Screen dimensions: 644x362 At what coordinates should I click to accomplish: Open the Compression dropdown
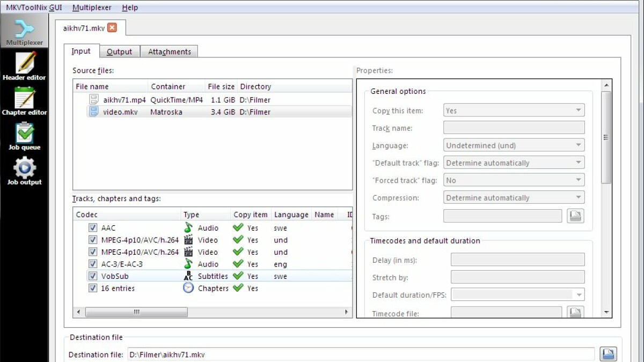click(x=514, y=197)
